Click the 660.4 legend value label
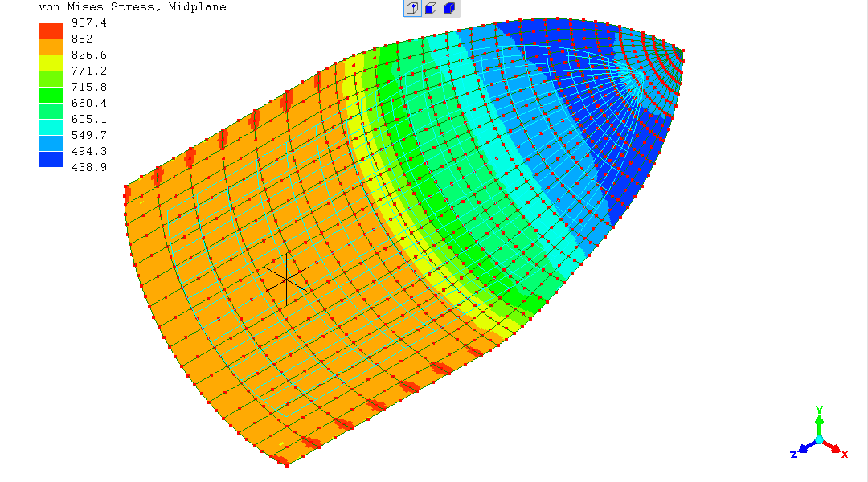The width and height of the screenshot is (868, 482). coord(89,103)
